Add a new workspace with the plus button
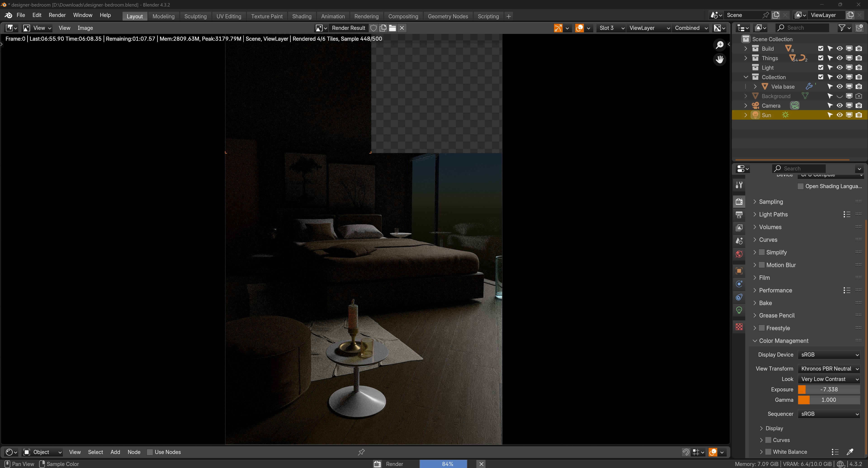 (509, 16)
